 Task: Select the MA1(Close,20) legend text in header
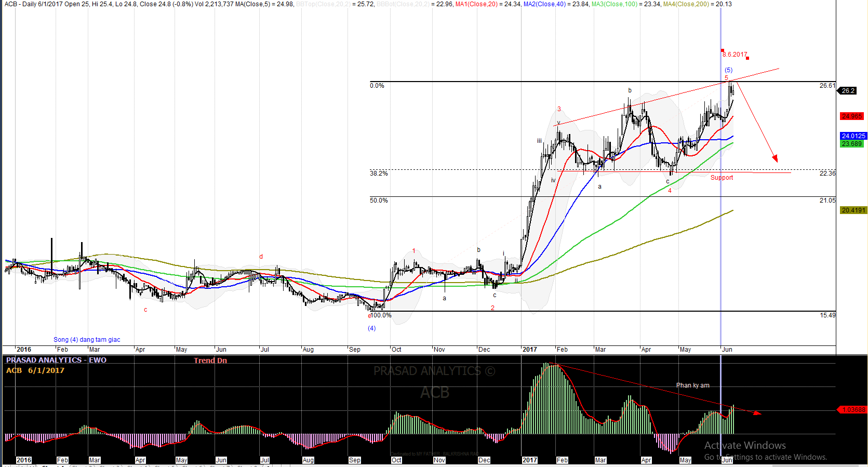[x=474, y=4]
